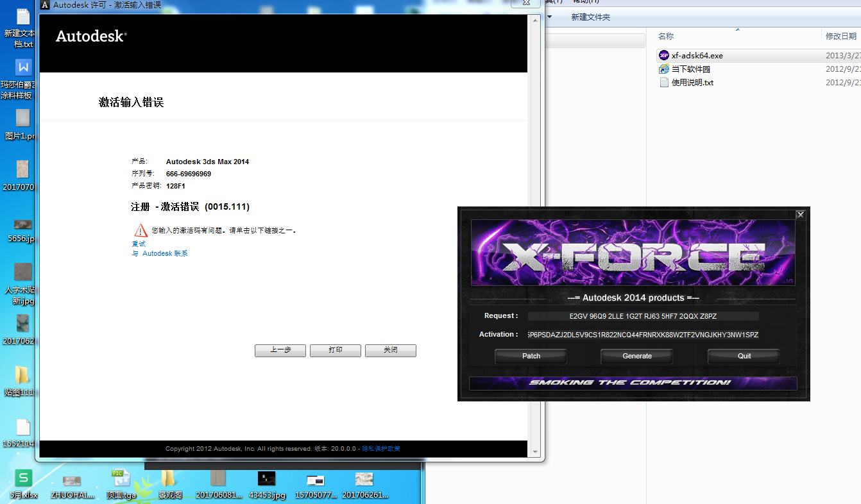Select the 1552114 blank file desktop icon
Image resolution: width=861 pixels, height=504 pixels.
point(23,427)
